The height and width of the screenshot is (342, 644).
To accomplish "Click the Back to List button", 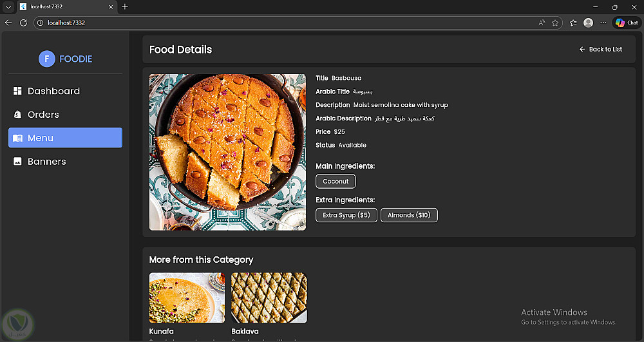I will (600, 50).
